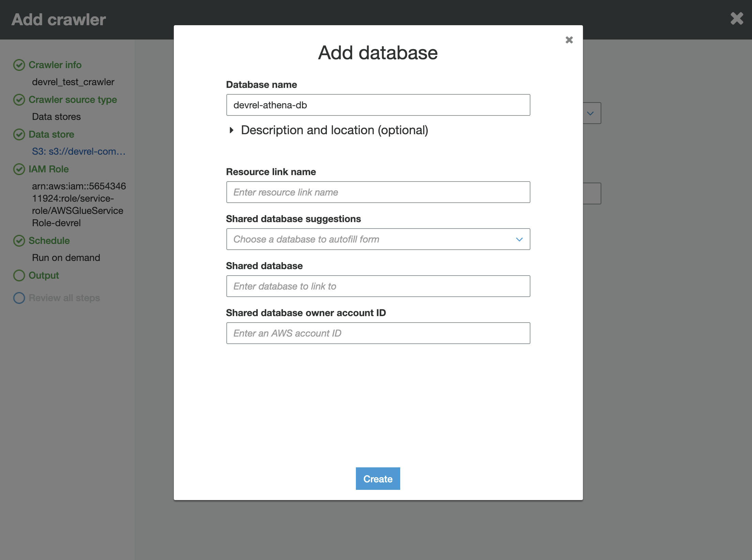Click the Database name field
This screenshot has width=752, height=560.
pos(378,105)
